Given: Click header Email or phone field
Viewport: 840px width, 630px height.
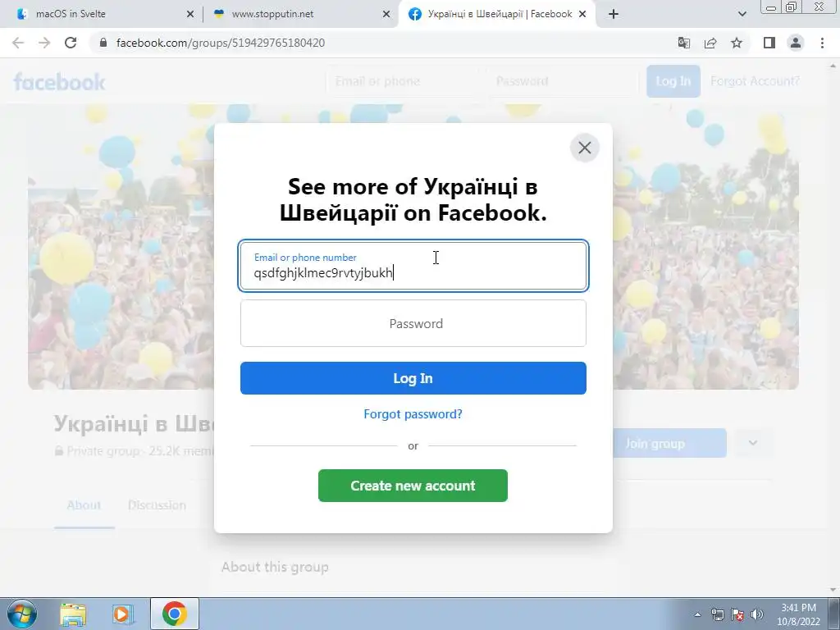Looking at the screenshot, I should (403, 81).
